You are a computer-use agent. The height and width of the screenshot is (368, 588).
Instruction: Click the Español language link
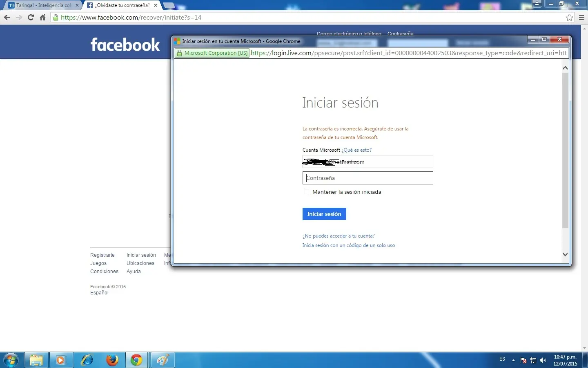pyautogui.click(x=99, y=293)
